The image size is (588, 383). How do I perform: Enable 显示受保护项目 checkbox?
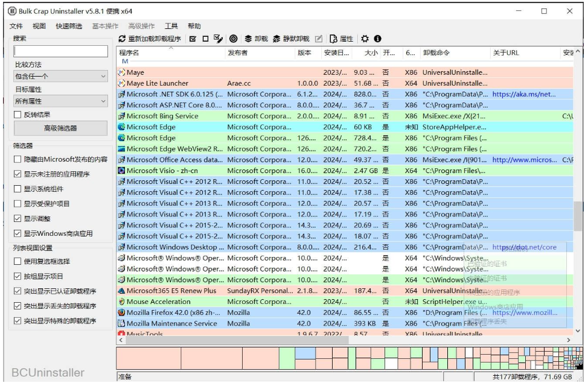(18, 204)
